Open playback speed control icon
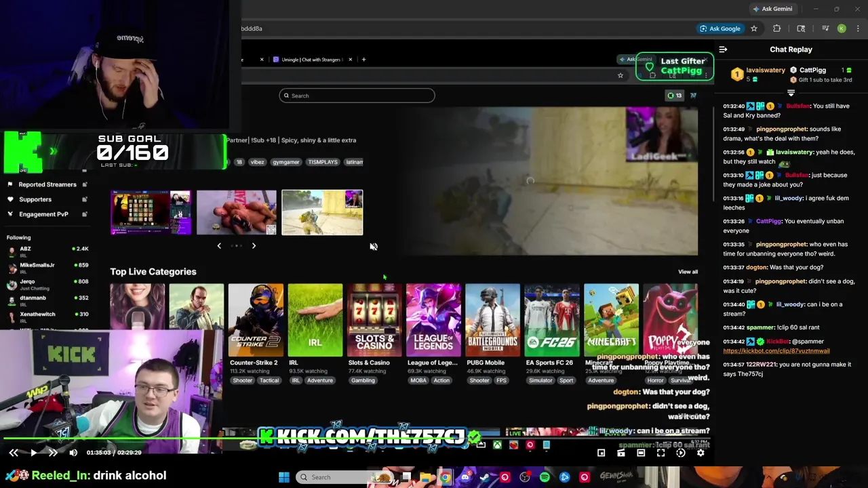This screenshot has height=488, width=868. point(681,453)
